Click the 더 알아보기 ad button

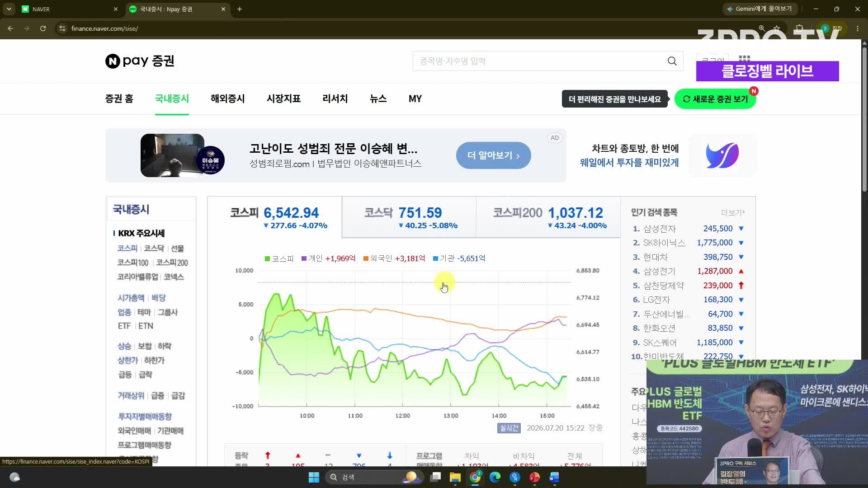coord(494,155)
